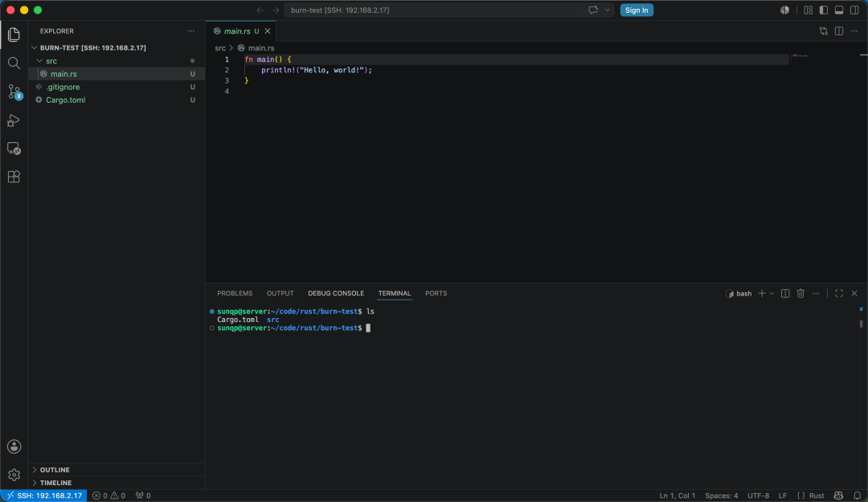Toggle the bottom panel visibility
The width and height of the screenshot is (868, 502).
pos(839,10)
